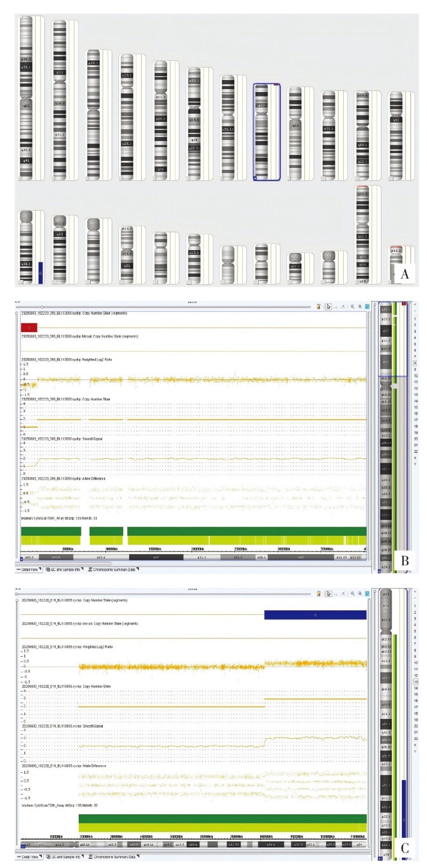The width and height of the screenshot is (427, 868).
Task: Click the magnifier zoom icon in panel C toolbar
Action: coord(353,593)
